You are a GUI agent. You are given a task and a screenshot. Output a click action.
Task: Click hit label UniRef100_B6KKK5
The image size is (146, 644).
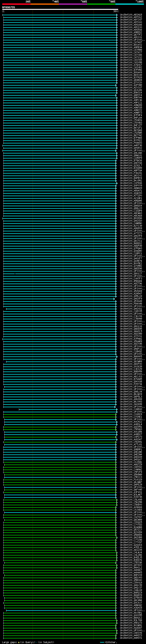tap(131, 356)
